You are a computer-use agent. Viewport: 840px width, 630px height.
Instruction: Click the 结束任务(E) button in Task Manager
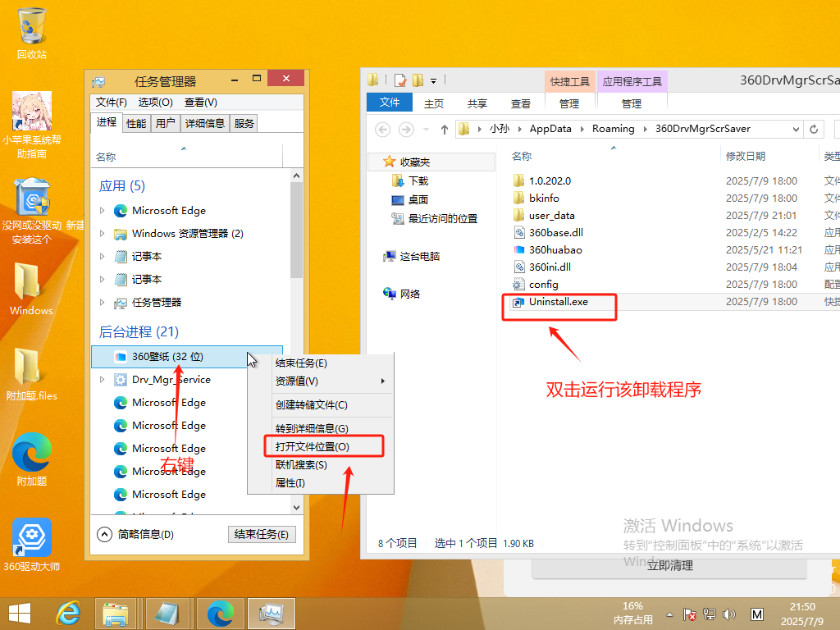pos(262,535)
